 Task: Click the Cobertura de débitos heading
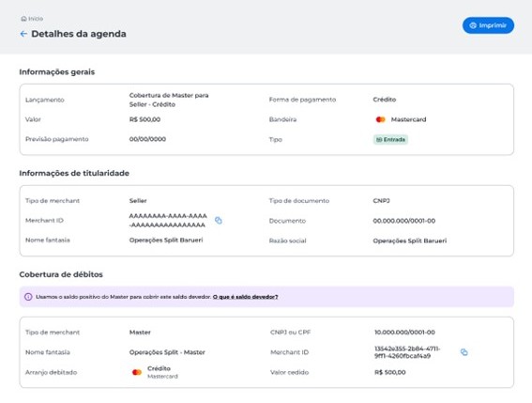click(61, 274)
